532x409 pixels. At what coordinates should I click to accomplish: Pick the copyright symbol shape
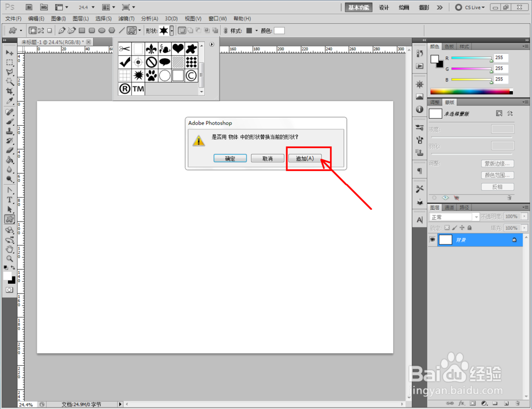pyautogui.click(x=192, y=76)
